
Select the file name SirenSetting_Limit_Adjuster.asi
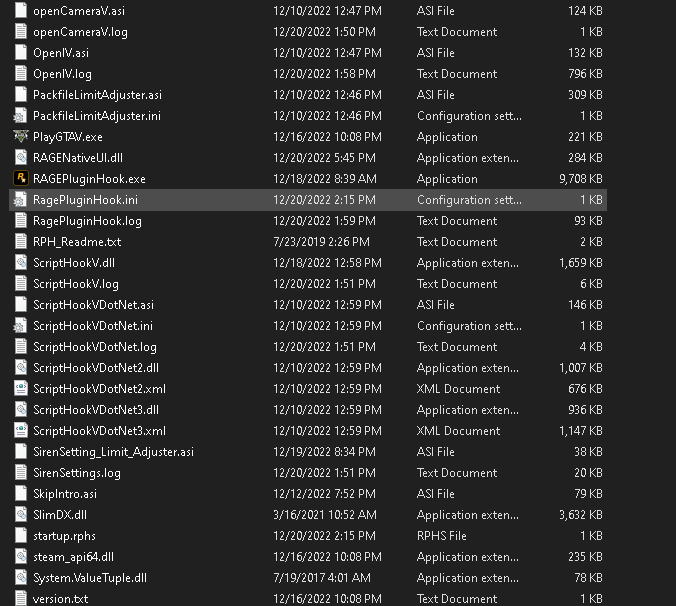tap(114, 452)
